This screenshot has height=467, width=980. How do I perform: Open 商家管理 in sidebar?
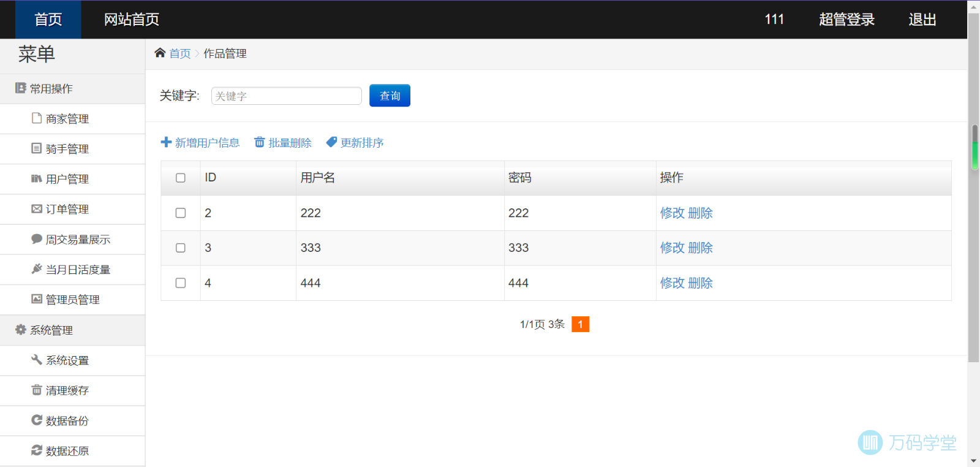tap(72, 119)
